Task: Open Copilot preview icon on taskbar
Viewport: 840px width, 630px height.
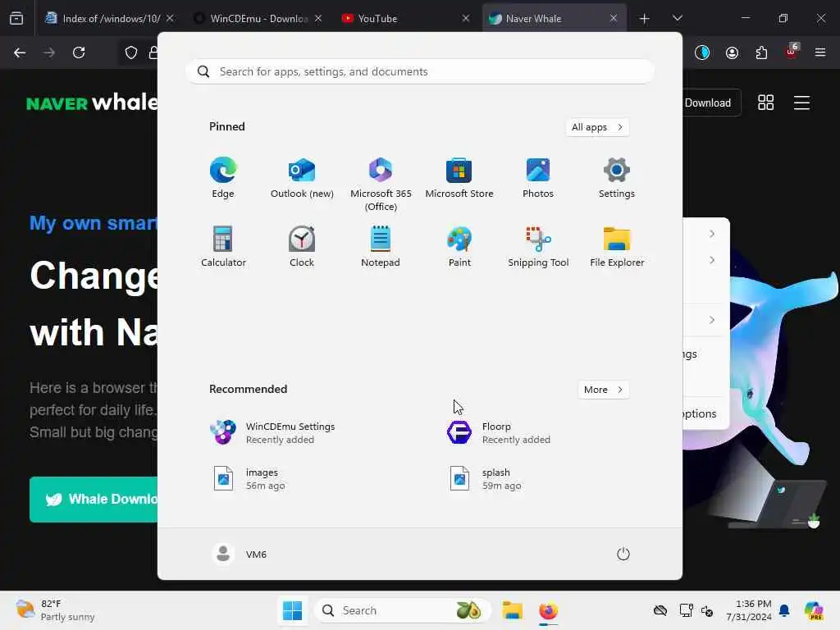Action: 814,610
